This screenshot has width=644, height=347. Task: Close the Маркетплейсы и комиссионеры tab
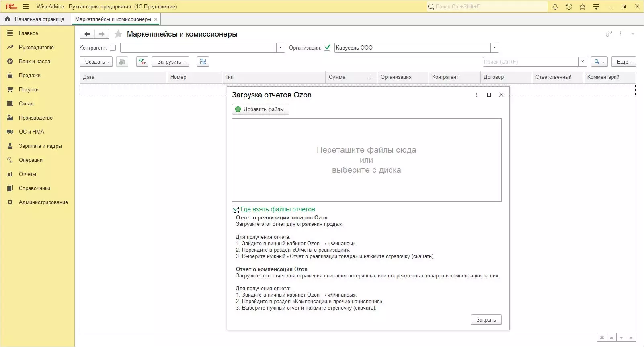(156, 19)
